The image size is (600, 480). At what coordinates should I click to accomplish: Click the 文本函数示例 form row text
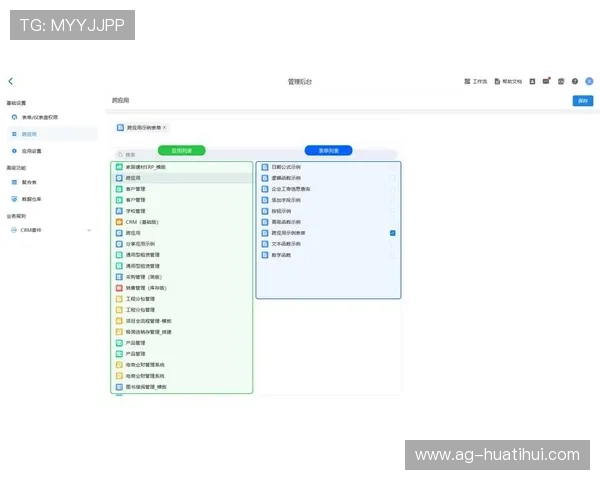286,244
